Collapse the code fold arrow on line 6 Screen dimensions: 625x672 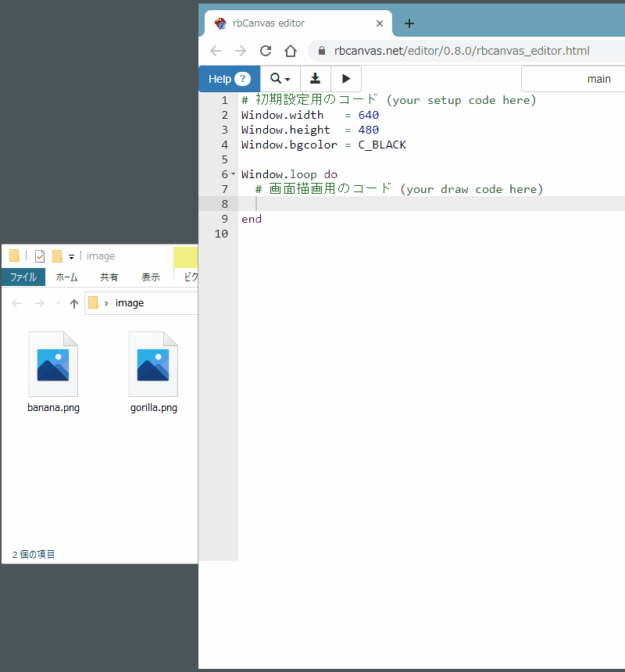tap(233, 174)
